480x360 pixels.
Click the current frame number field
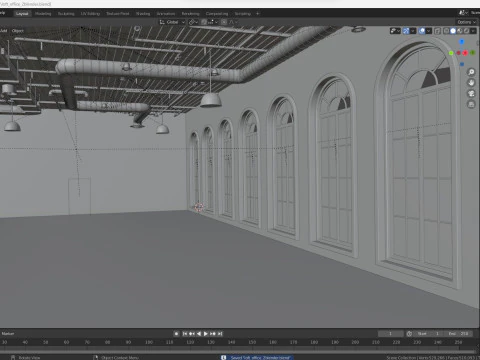tap(390, 333)
